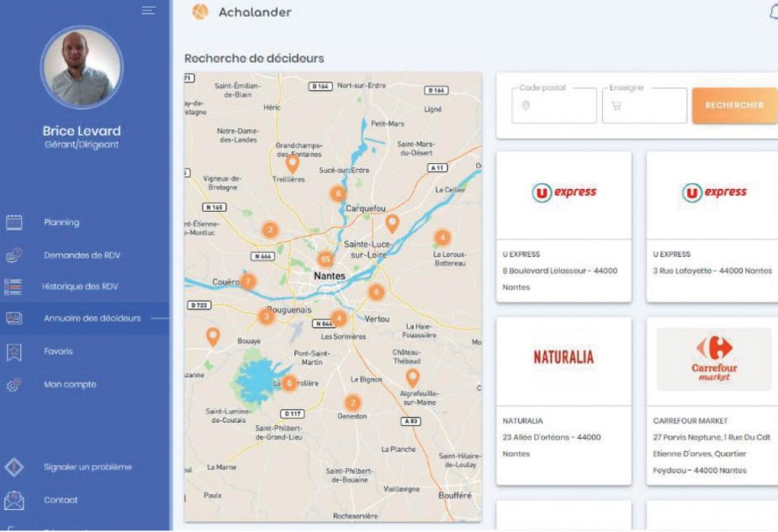Image resolution: width=778 pixels, height=532 pixels.
Task: Open Demandes de RDV section
Action: click(82, 255)
